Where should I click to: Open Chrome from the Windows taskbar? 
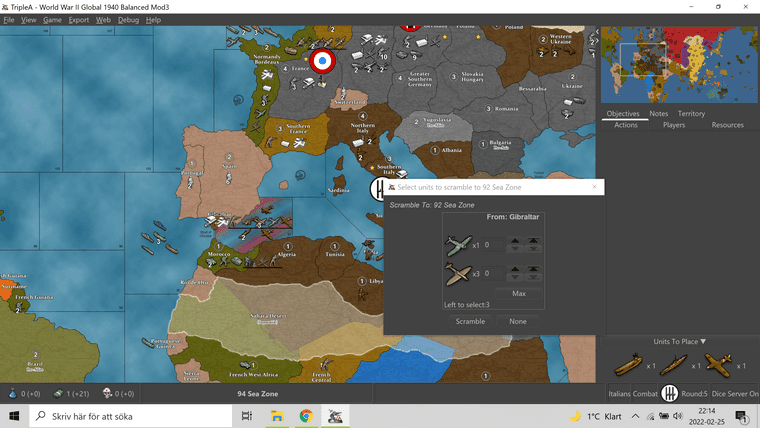pyautogui.click(x=306, y=415)
